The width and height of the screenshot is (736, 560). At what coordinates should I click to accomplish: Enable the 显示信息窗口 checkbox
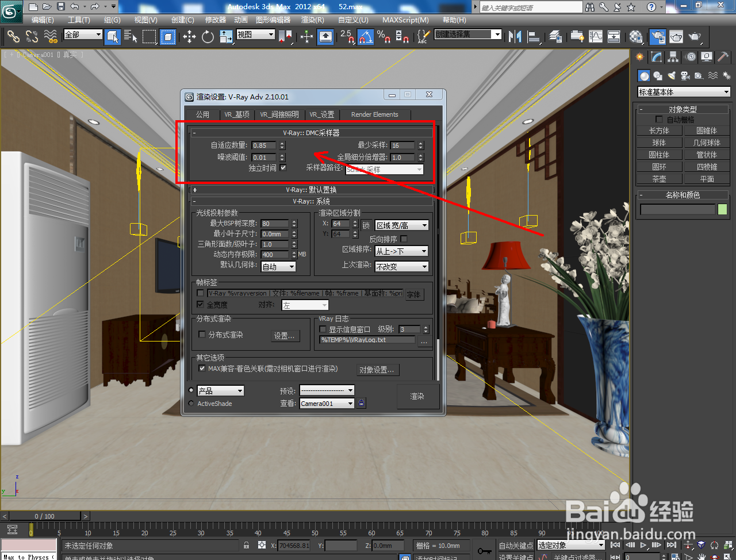click(x=323, y=329)
